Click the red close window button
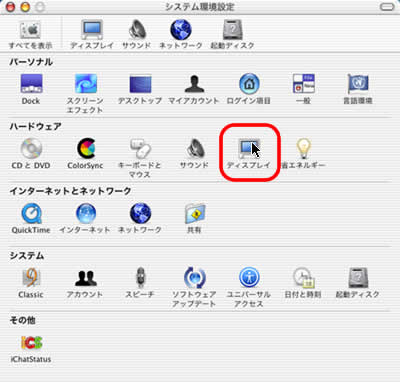 10,7
